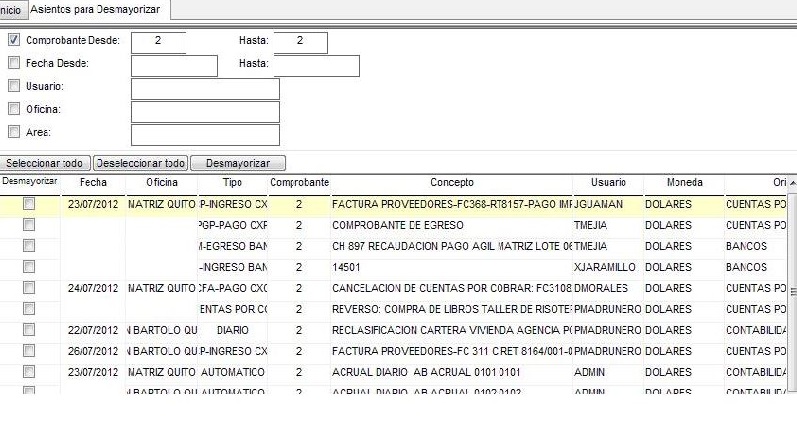Viewport: 797px width, 426px height.
Task: Click the PGP-PAGO CXP type cell
Action: click(232, 225)
